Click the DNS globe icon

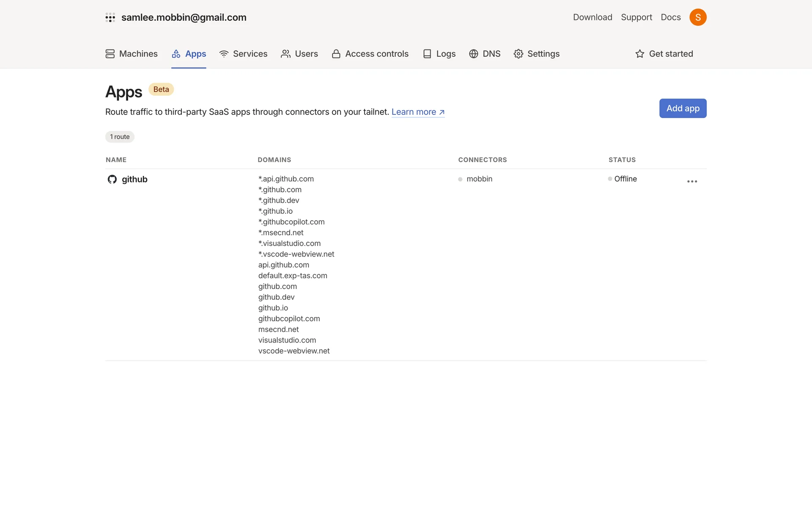(x=474, y=54)
